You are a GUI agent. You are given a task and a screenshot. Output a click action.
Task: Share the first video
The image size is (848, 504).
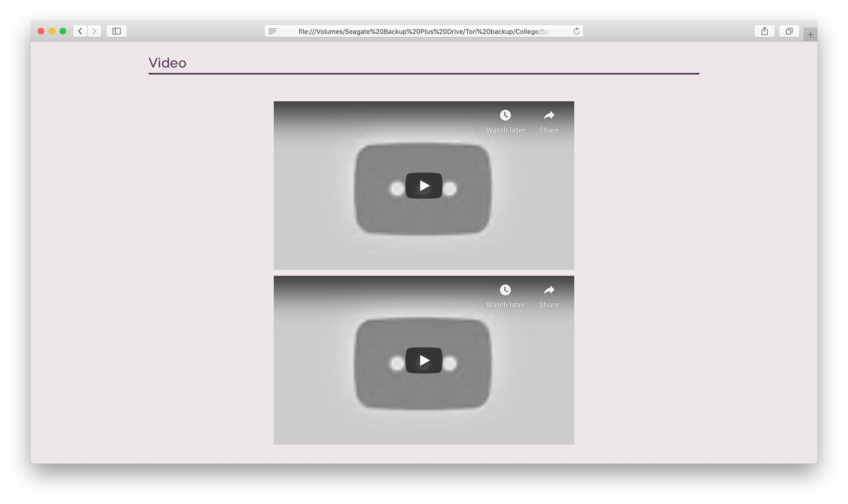coord(549,121)
